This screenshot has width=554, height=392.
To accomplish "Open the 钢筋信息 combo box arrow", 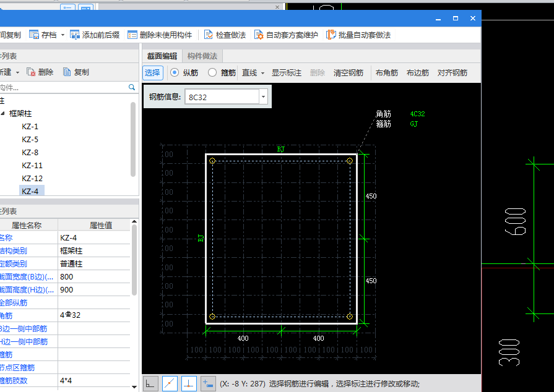I will 263,96.
